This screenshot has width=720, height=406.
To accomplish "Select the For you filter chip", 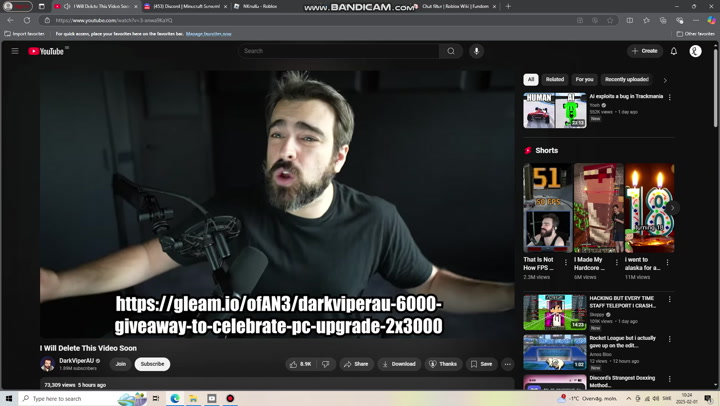I will 584,79.
